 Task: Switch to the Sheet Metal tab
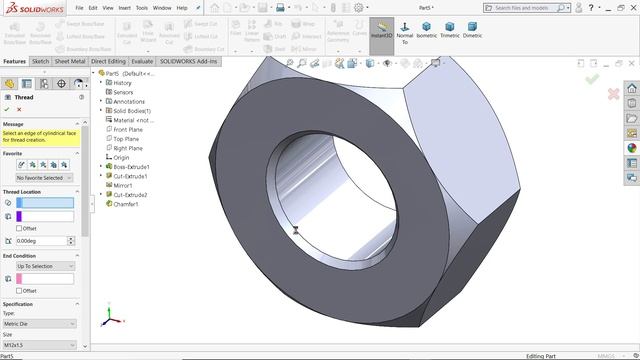tap(70, 61)
